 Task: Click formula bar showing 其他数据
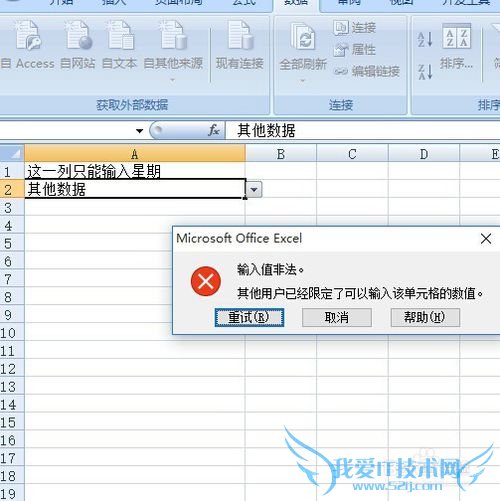tap(363, 130)
